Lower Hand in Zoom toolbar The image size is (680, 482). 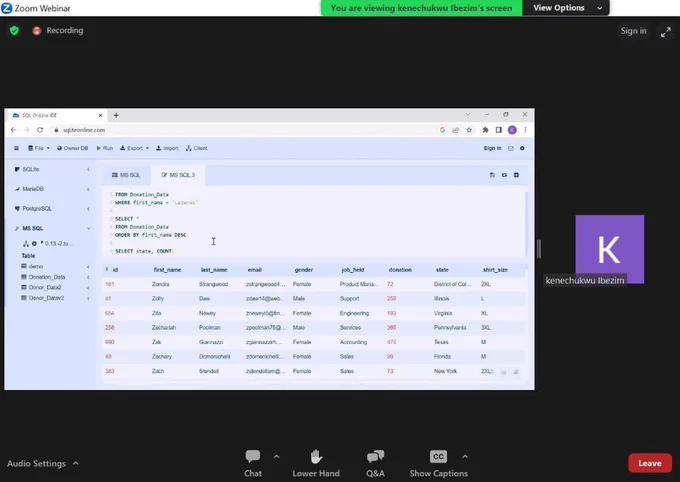(316, 463)
